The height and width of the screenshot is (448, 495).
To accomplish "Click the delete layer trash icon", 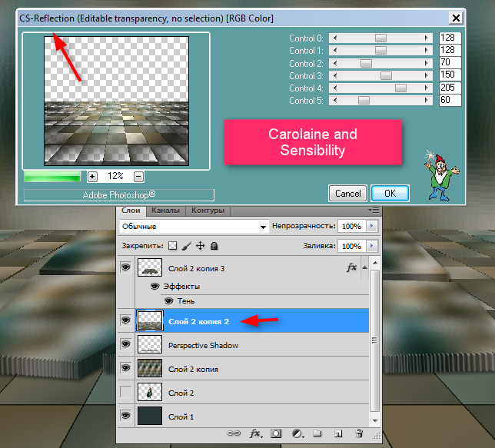I will [x=359, y=433].
